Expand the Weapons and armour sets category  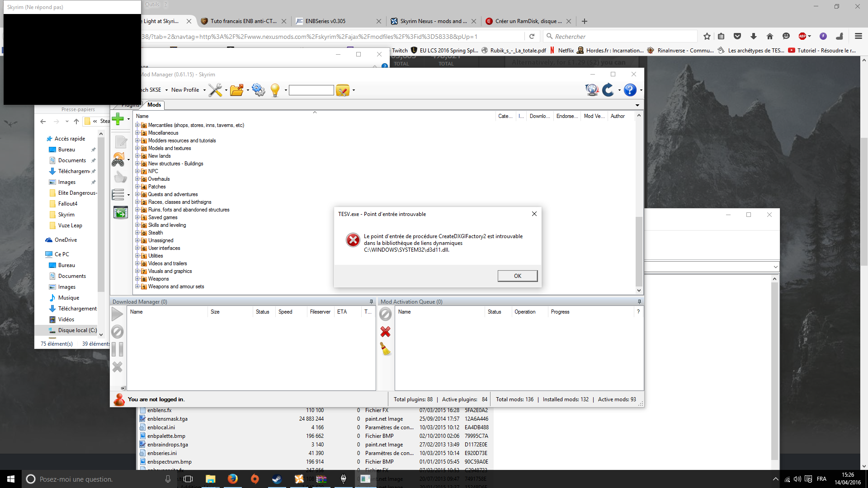137,286
